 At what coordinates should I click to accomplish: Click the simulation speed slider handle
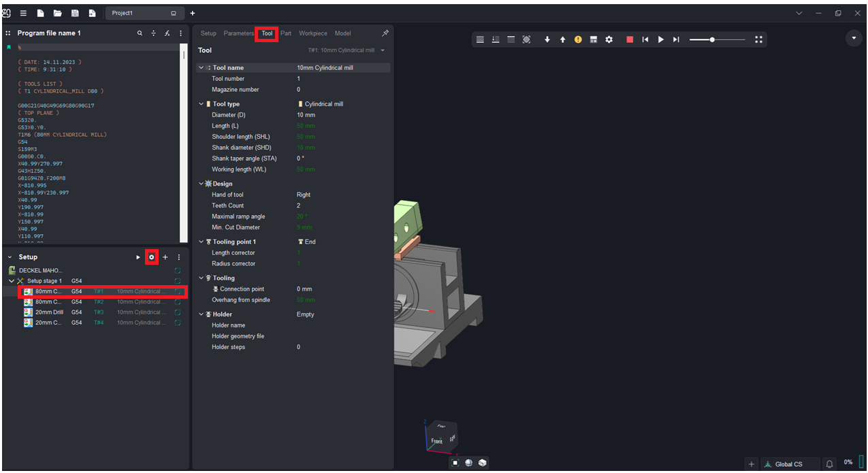point(712,39)
